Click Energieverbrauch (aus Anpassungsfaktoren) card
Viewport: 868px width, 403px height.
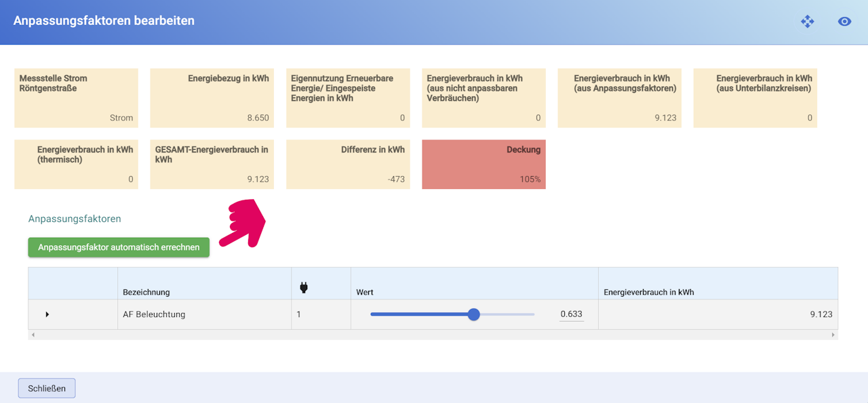coord(619,98)
